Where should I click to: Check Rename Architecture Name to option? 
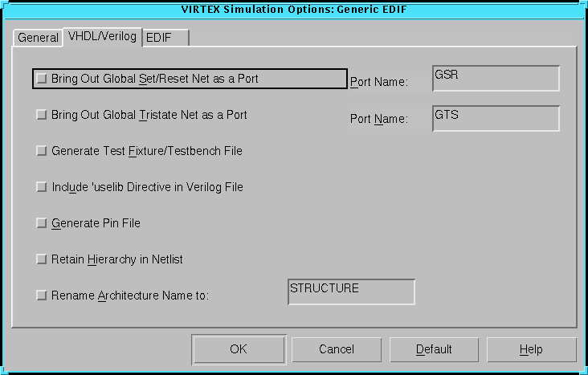pos(42,296)
